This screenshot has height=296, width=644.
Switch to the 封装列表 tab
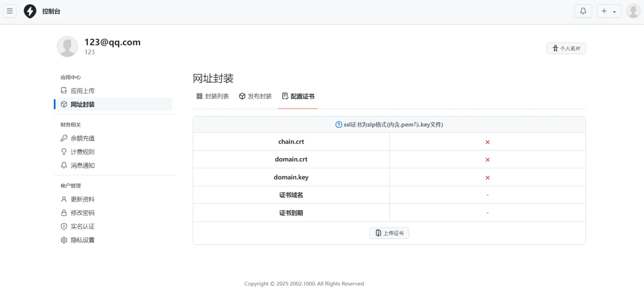[213, 96]
